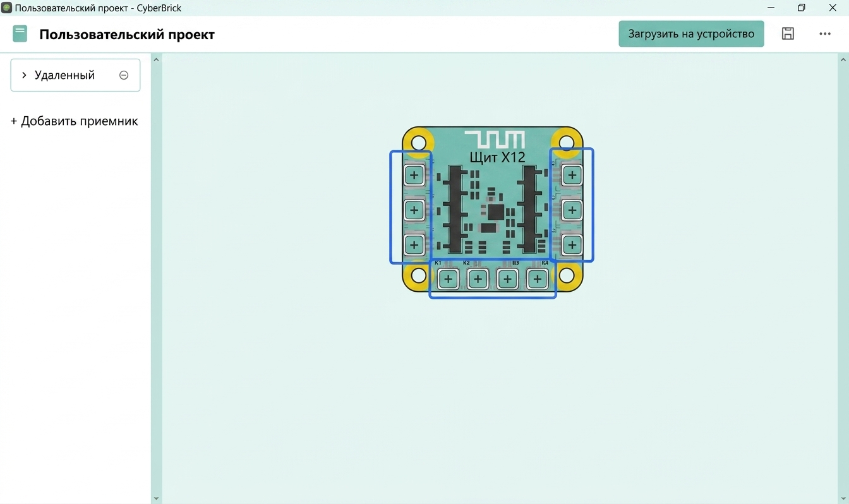Viewport: 849px width, 504px height.
Task: Select the Щит X12 board image
Action: click(492, 209)
